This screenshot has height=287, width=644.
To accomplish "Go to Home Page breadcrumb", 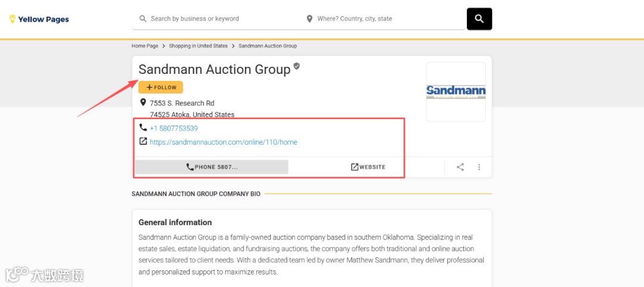I will click(145, 46).
